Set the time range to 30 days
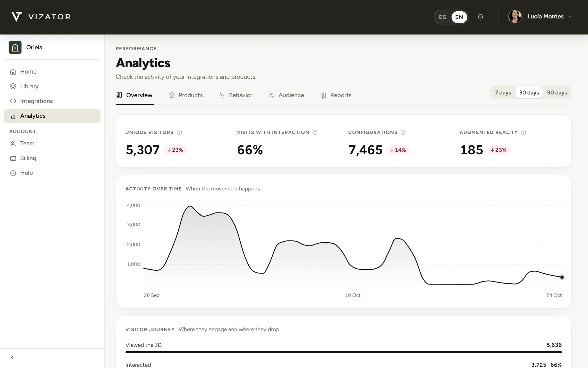 point(529,93)
